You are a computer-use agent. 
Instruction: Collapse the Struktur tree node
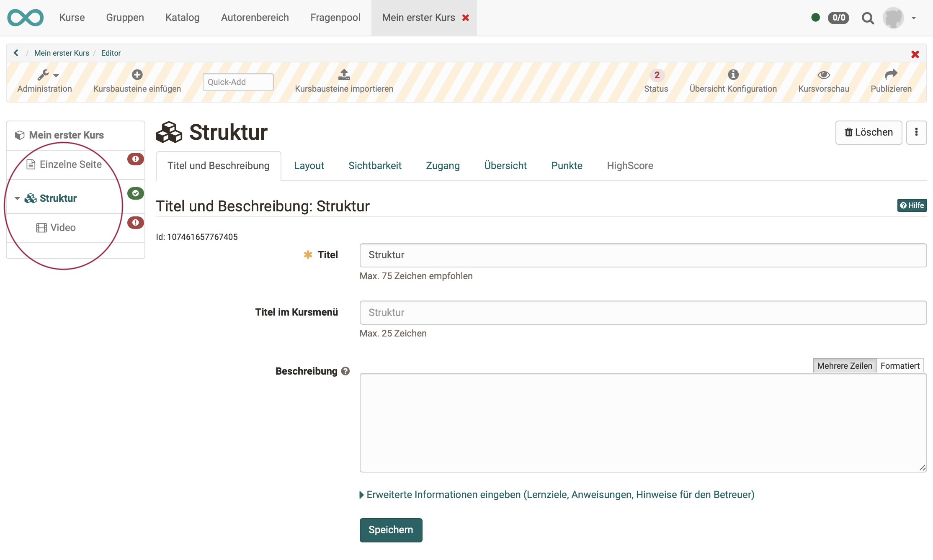(17, 198)
